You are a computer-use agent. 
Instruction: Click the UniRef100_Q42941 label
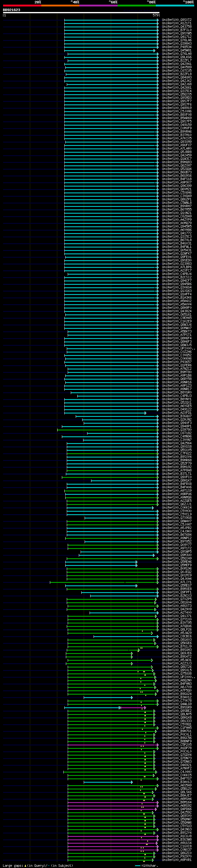coord(177,64)
